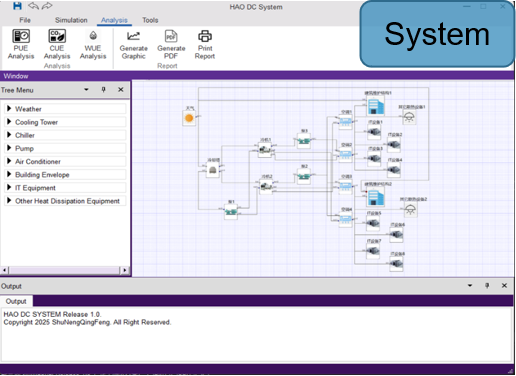Click the Tree Menu horizontal scrollbar track

coord(64,270)
